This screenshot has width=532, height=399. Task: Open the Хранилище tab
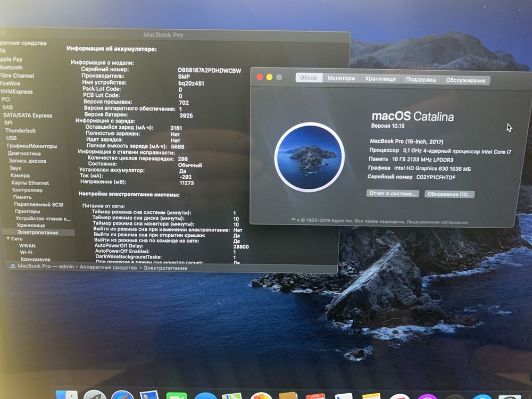(380, 79)
